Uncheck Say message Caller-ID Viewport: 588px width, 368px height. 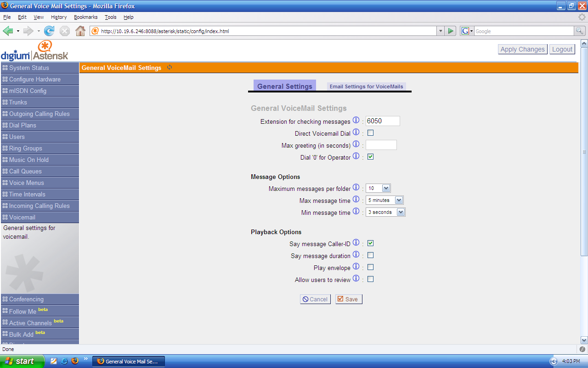coord(370,243)
